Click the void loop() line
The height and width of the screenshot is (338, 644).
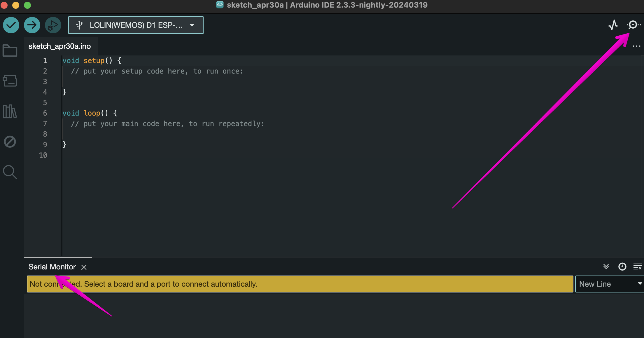90,113
